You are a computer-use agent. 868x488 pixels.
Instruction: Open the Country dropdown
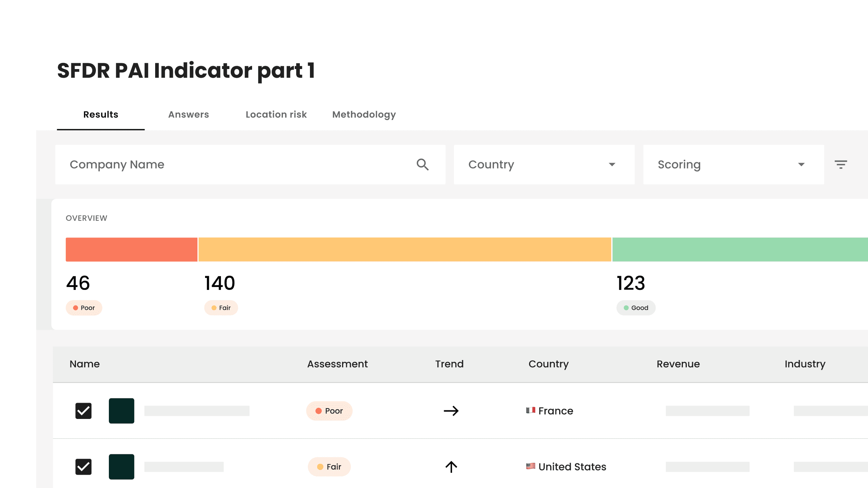[544, 164]
